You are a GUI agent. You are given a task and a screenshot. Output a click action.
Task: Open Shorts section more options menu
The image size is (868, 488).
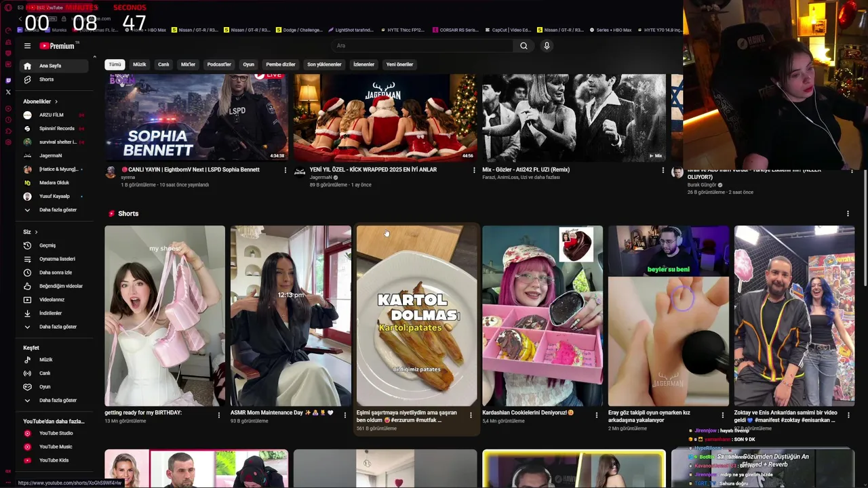pyautogui.click(x=848, y=213)
